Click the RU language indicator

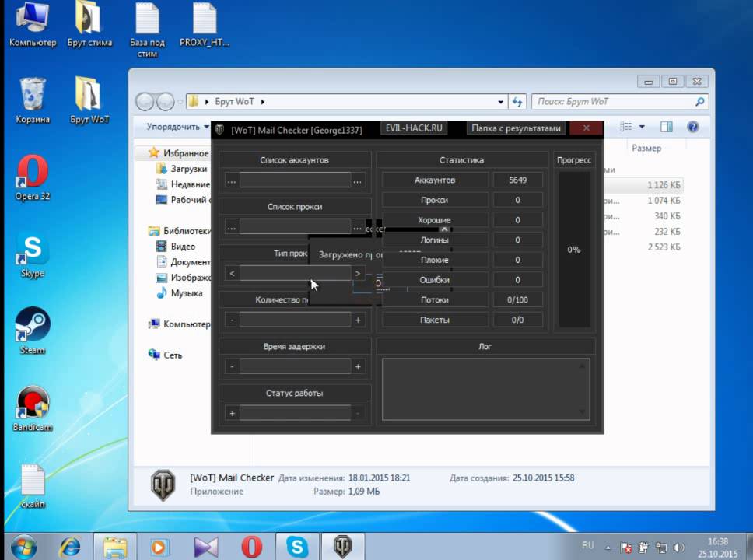pos(588,545)
